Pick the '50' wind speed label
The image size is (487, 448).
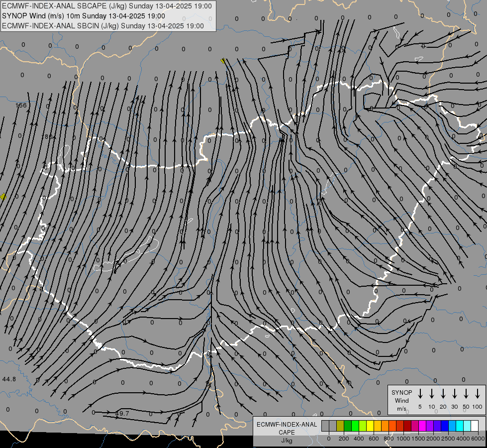click(x=466, y=407)
